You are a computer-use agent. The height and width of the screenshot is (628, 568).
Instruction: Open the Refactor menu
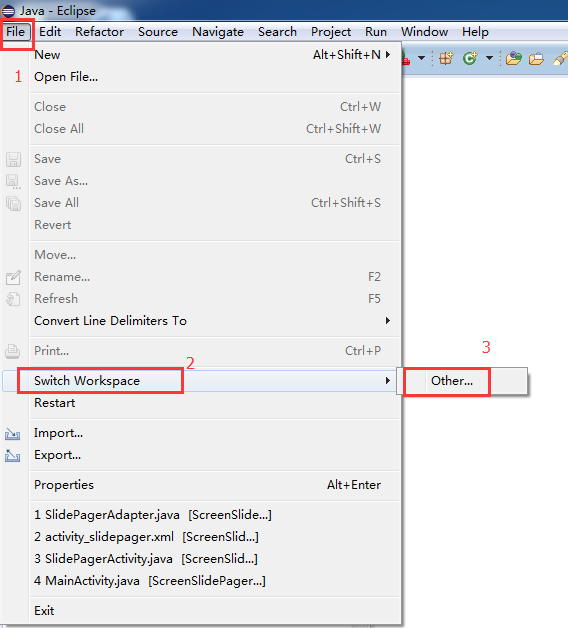[x=99, y=32]
